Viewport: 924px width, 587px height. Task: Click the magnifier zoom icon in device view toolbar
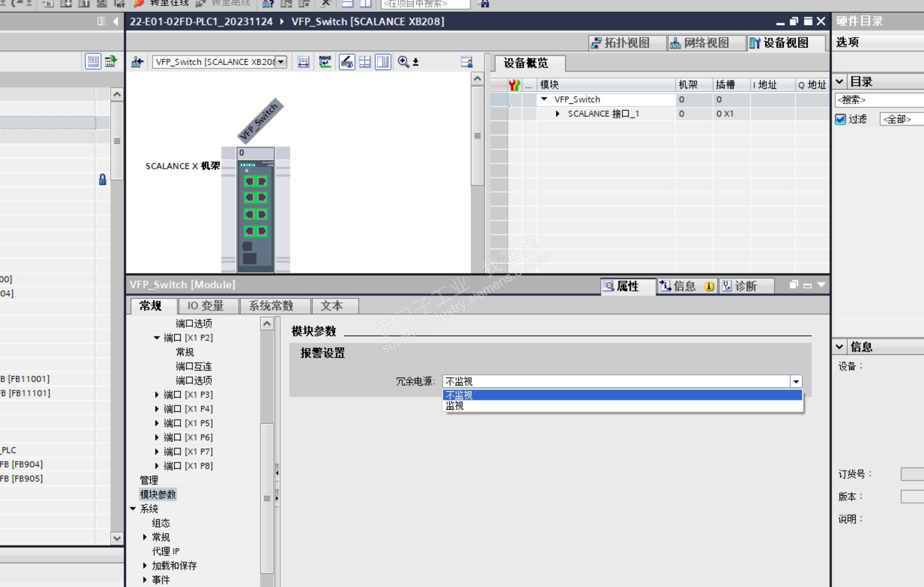(x=403, y=62)
